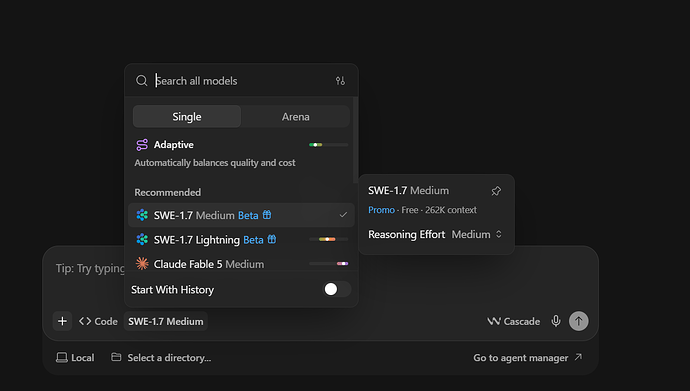Click the Claude Fable 5 starburst icon
The image size is (690, 391).
coord(142,264)
